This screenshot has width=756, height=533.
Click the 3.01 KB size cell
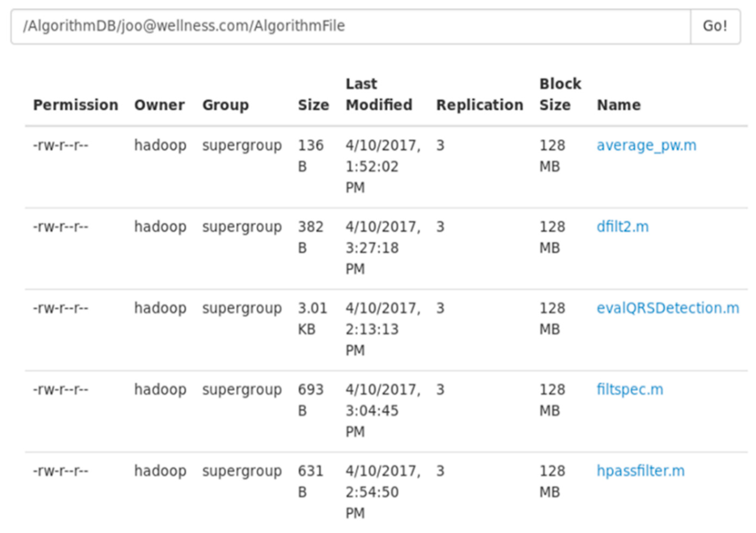(312, 318)
